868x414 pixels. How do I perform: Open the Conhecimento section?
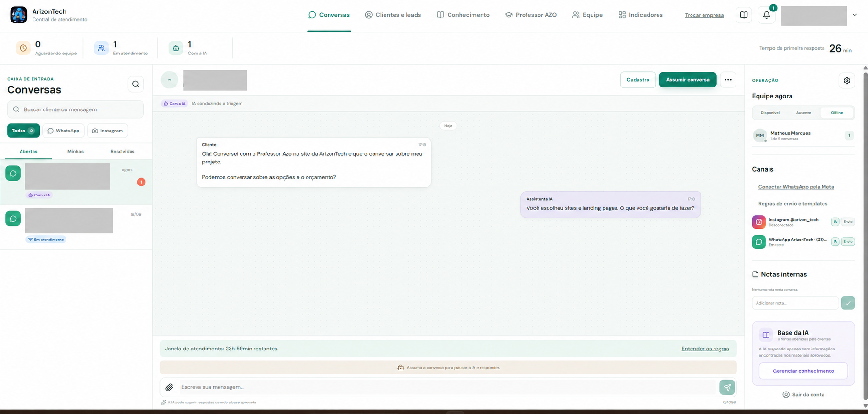(463, 15)
